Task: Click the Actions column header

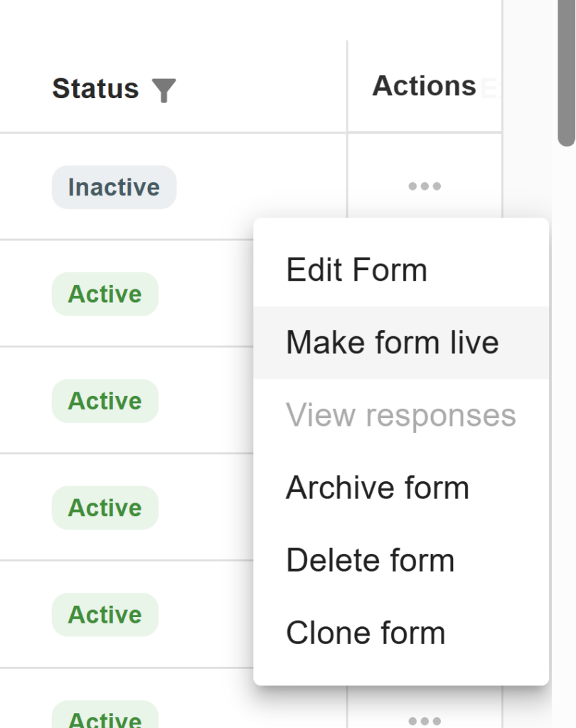Action: (x=424, y=86)
